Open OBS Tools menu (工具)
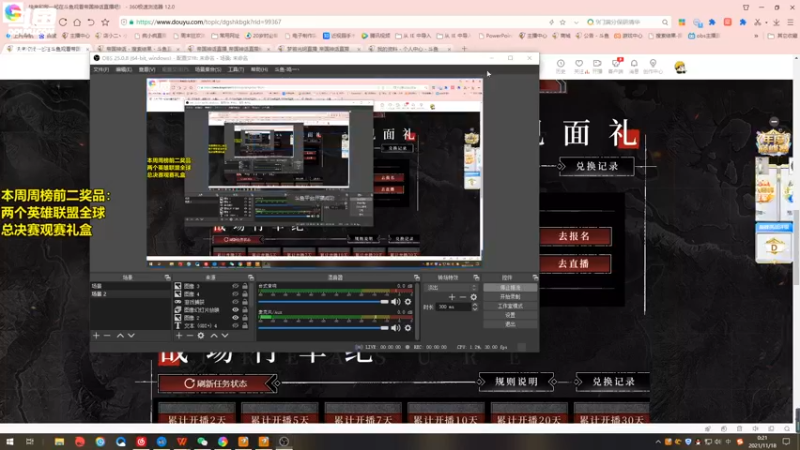The width and height of the screenshot is (800, 450). tap(236, 69)
